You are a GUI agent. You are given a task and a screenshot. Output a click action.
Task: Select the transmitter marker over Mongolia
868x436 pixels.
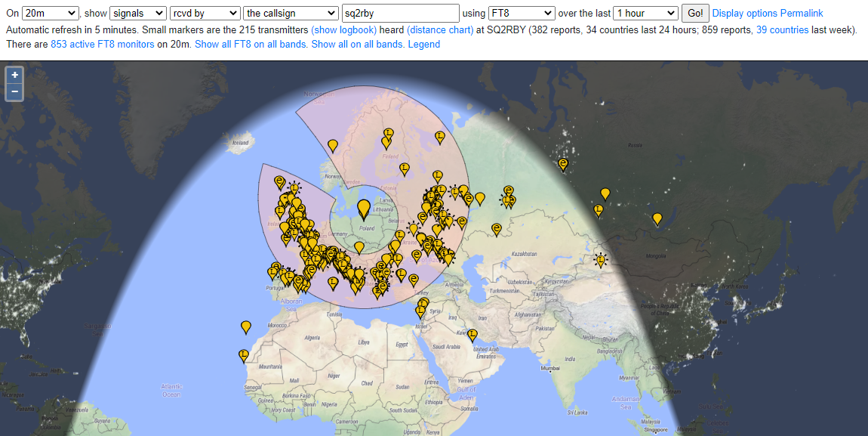pos(657,219)
